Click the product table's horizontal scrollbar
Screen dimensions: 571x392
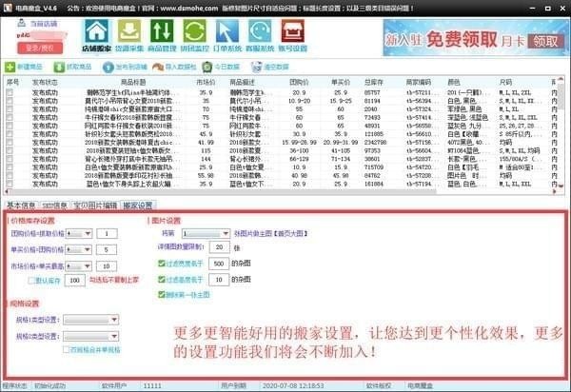(x=223, y=191)
